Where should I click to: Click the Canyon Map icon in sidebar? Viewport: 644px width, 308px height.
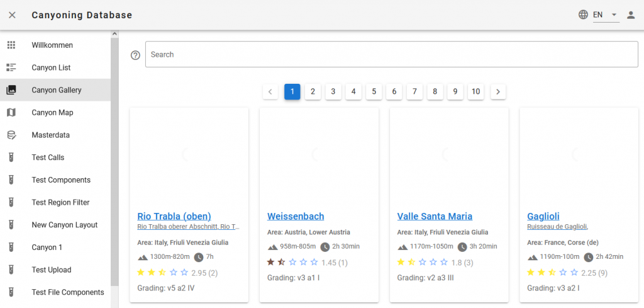tap(11, 113)
